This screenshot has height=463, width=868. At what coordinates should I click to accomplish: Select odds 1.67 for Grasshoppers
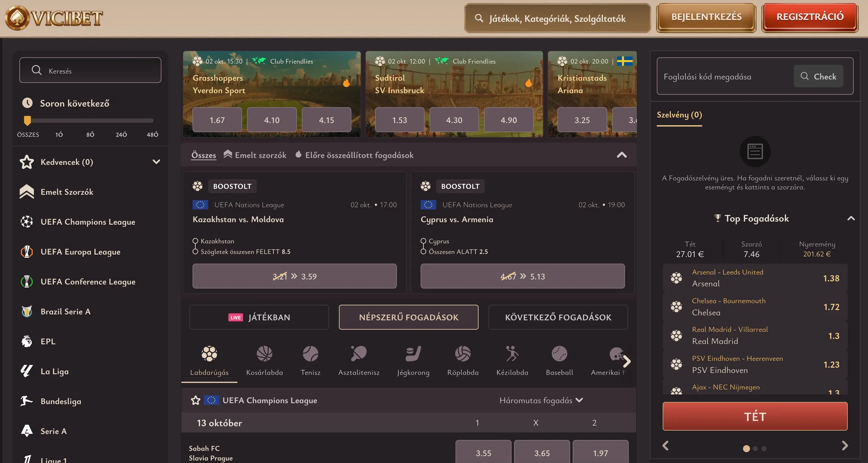[x=217, y=120]
